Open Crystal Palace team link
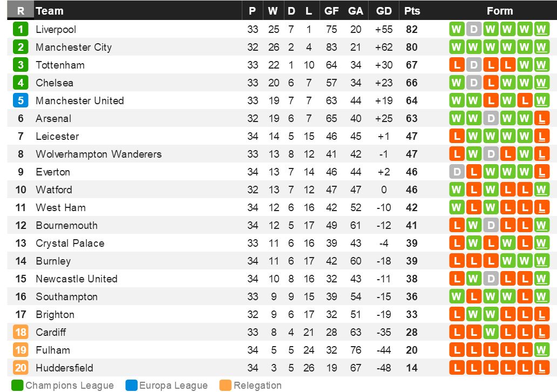 (70, 243)
